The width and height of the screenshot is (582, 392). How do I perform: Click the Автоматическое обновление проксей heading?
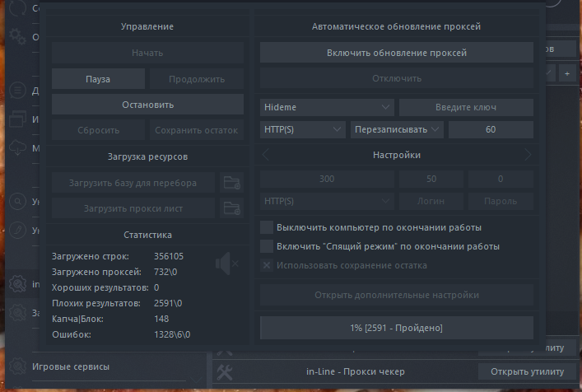pos(396,26)
